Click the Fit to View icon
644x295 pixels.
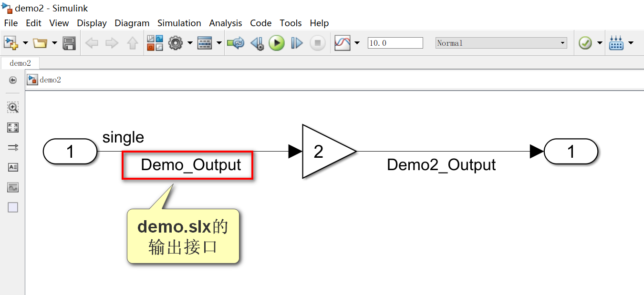(13, 127)
